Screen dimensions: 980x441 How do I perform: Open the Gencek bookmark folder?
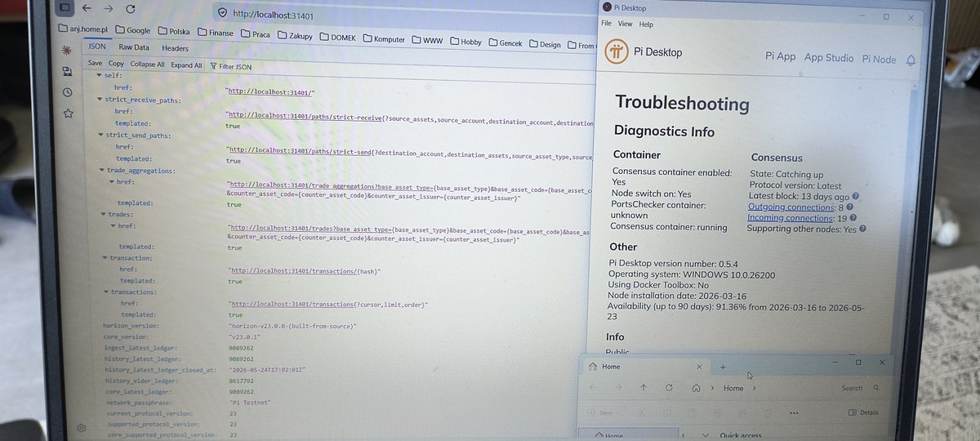click(505, 43)
